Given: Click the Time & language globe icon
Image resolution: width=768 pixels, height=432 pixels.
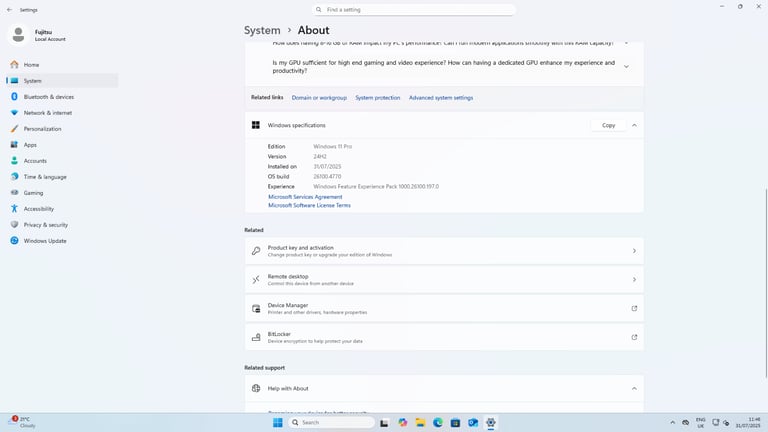Looking at the screenshot, I should (14, 177).
